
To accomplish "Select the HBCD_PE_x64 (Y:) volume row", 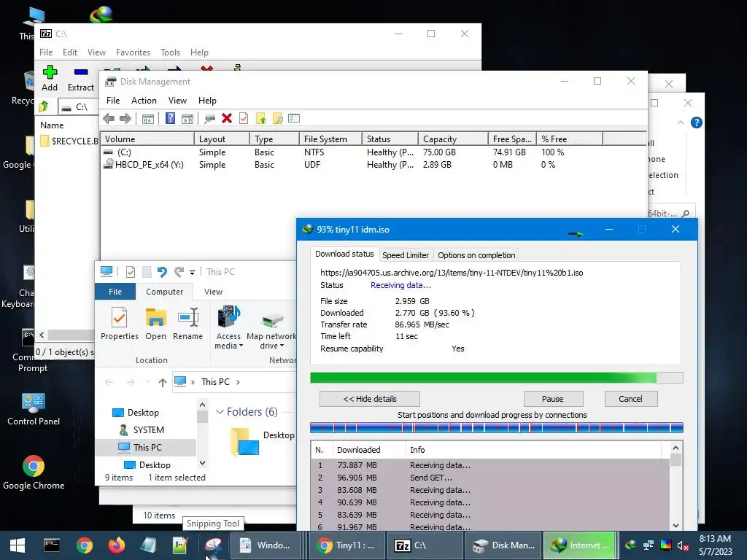I will coord(351,165).
